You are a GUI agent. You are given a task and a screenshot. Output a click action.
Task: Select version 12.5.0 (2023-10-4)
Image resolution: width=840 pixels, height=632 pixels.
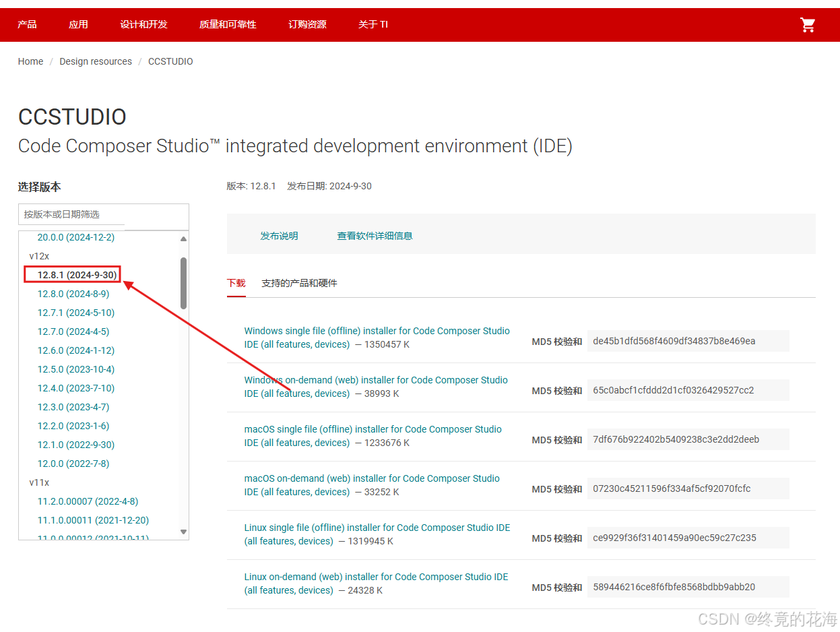point(76,369)
